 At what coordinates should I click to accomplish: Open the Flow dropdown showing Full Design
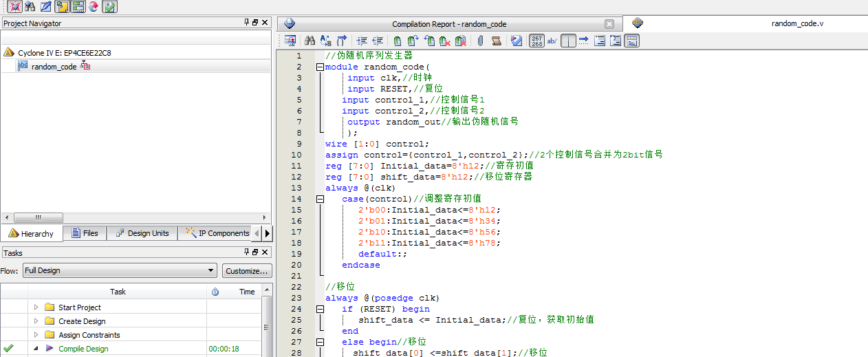[120, 270]
